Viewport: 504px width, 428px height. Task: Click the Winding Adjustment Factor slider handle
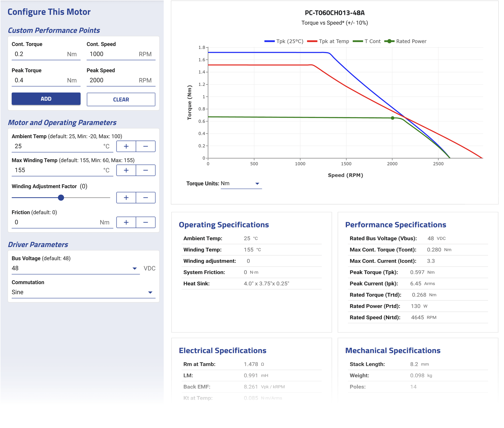pyautogui.click(x=61, y=198)
